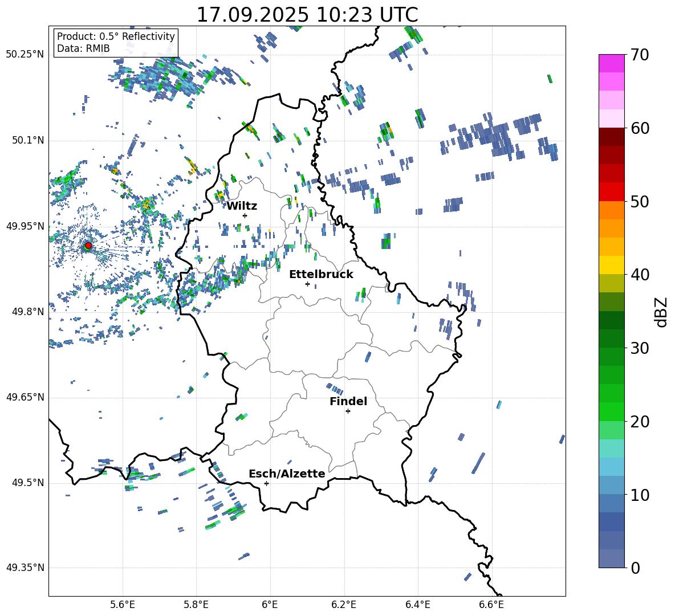Viewport: 675px width, 616px height.
Task: Click the 50.1°N latitude label
Action: pos(27,140)
